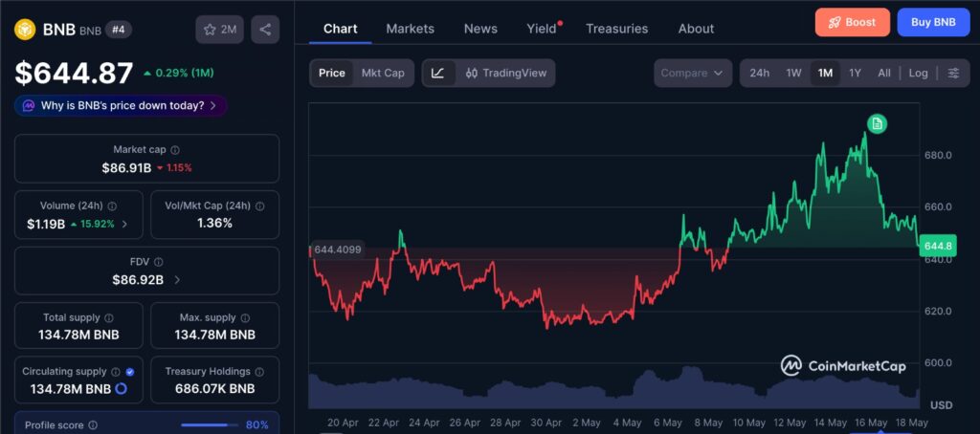The width and height of the screenshot is (980, 434).
Task: Open info icon next to Market cap
Action: (x=176, y=150)
